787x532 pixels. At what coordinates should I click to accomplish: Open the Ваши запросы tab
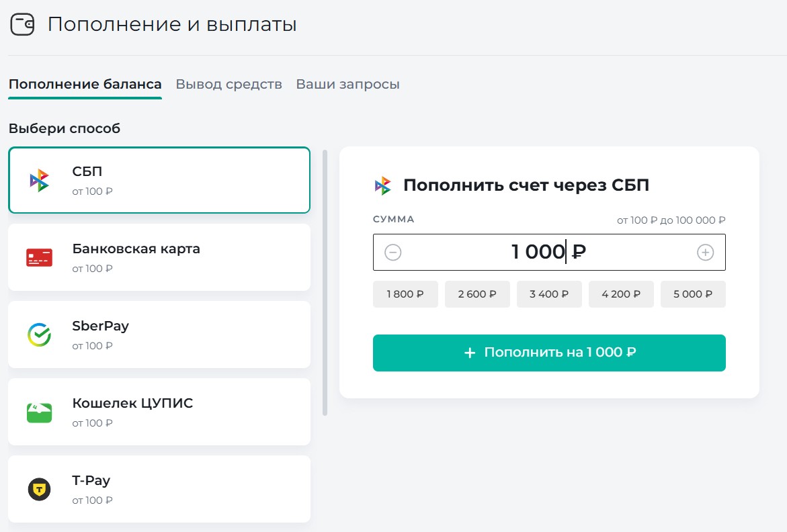[x=347, y=85]
